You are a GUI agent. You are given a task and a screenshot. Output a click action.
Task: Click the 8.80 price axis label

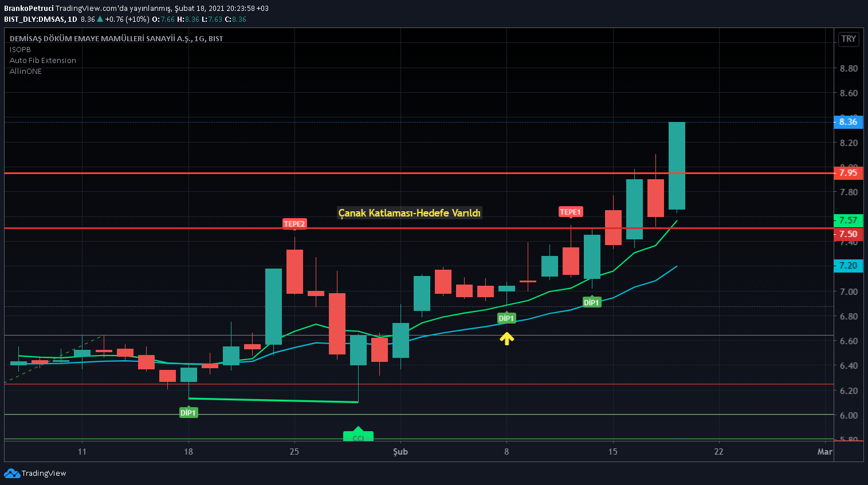point(849,69)
